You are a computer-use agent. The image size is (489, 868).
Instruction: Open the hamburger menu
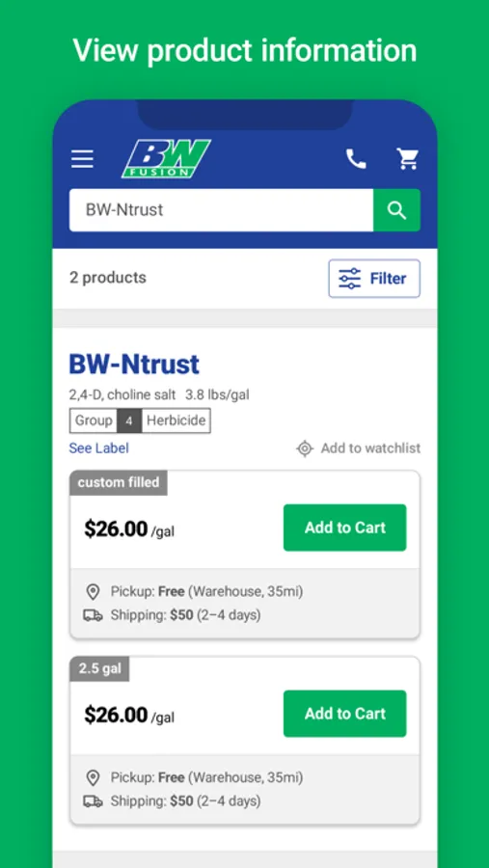[x=82, y=159]
